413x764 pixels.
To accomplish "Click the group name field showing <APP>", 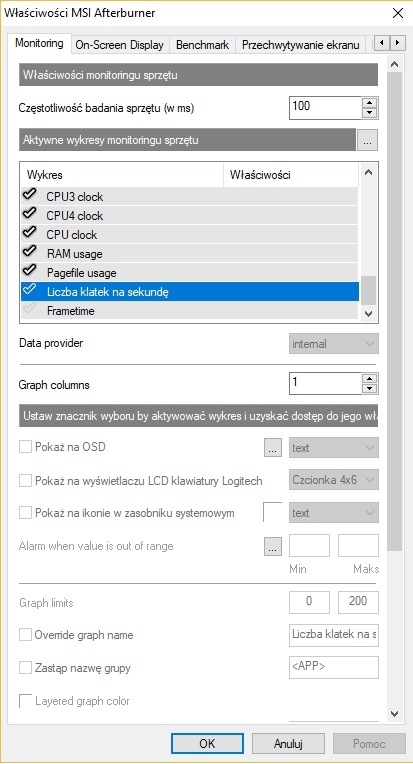I will 334,668.
